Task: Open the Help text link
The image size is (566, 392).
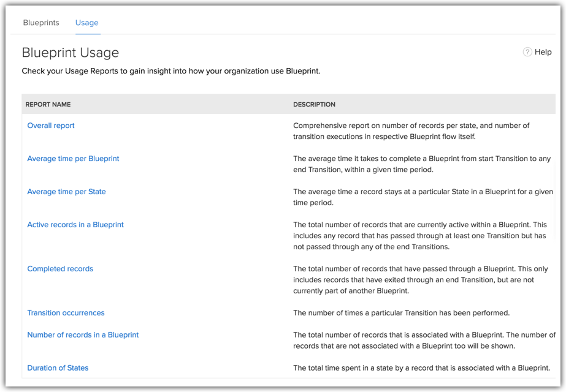Action: tap(543, 52)
